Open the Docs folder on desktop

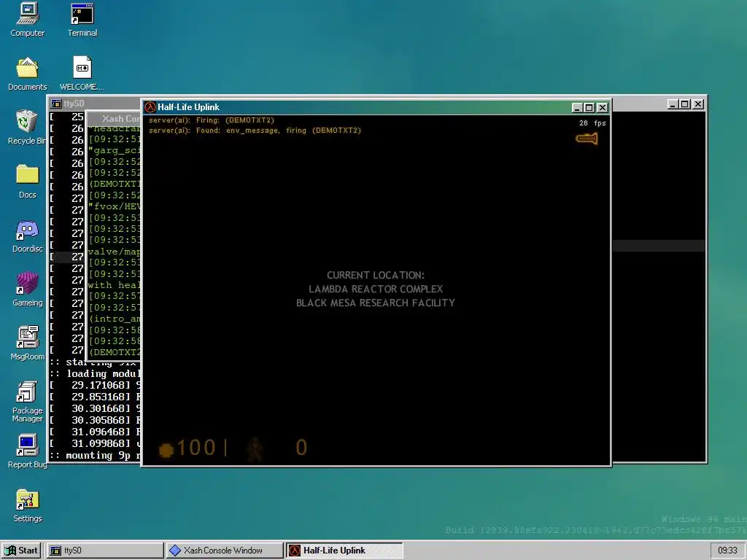coord(27,182)
